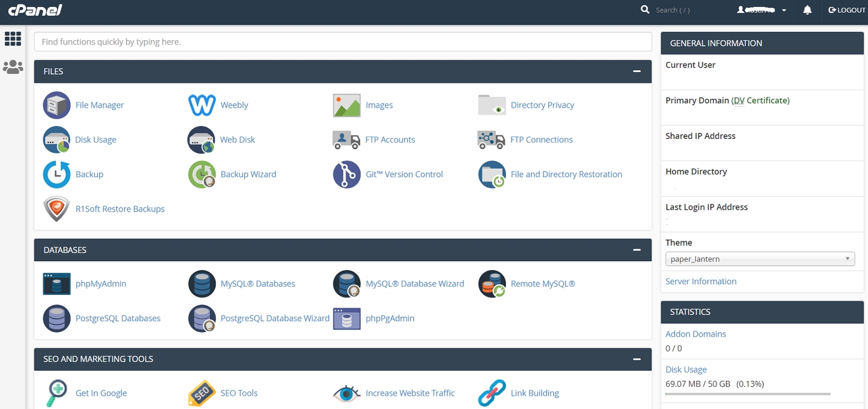This screenshot has width=868, height=409.
Task: Click the Backup Wizard icon
Action: pos(202,174)
